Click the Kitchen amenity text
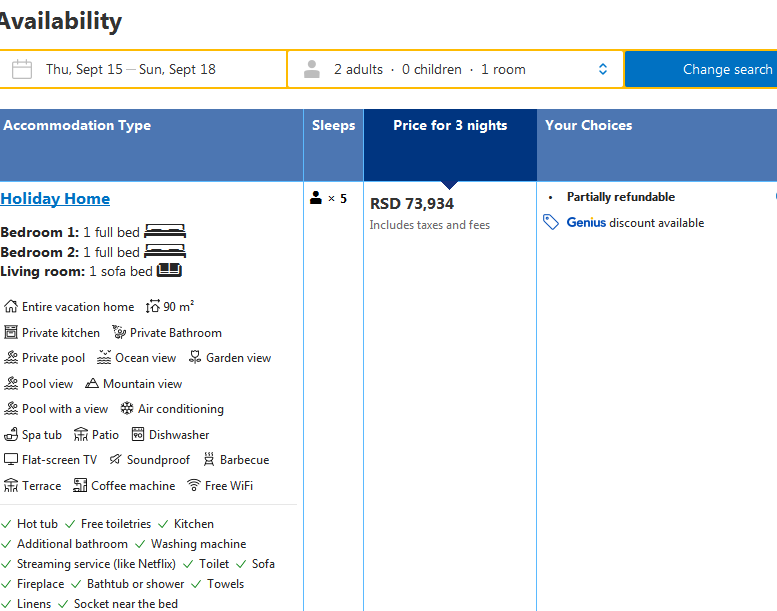This screenshot has height=611, width=777. [x=194, y=524]
